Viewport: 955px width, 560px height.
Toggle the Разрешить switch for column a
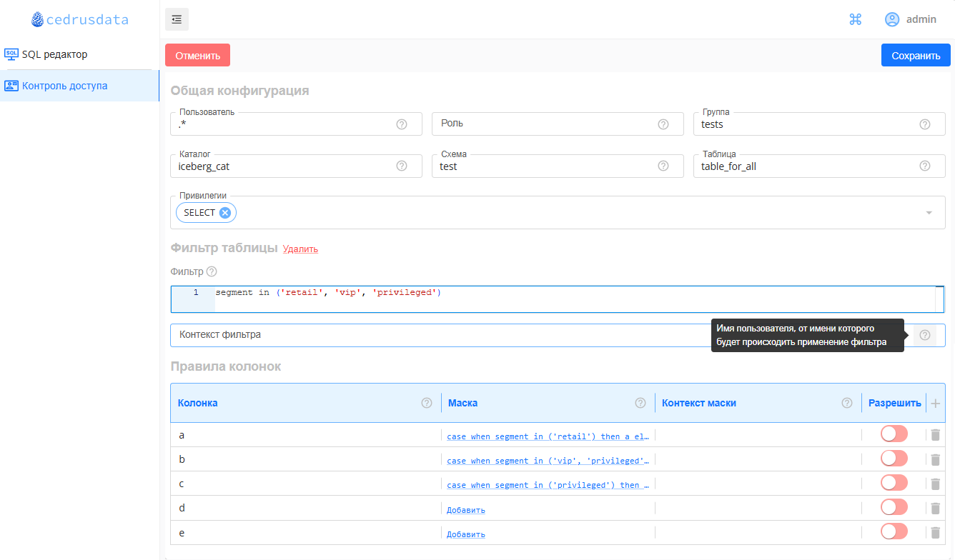[894, 434]
